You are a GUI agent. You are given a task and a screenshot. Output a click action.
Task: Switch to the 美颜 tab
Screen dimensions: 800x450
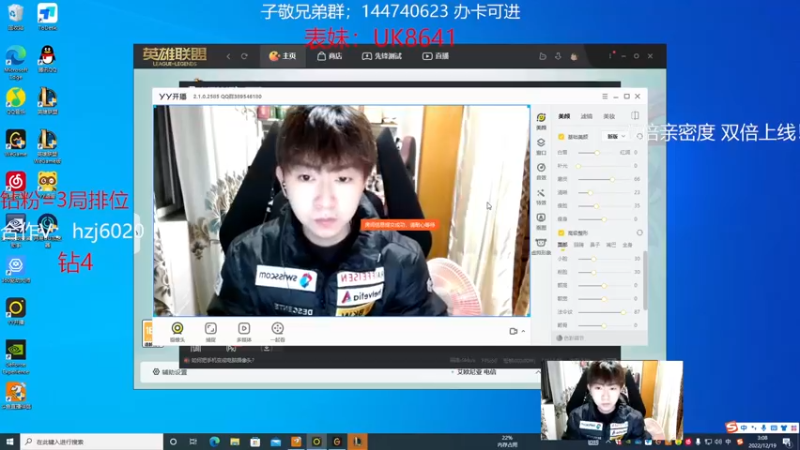click(564, 116)
